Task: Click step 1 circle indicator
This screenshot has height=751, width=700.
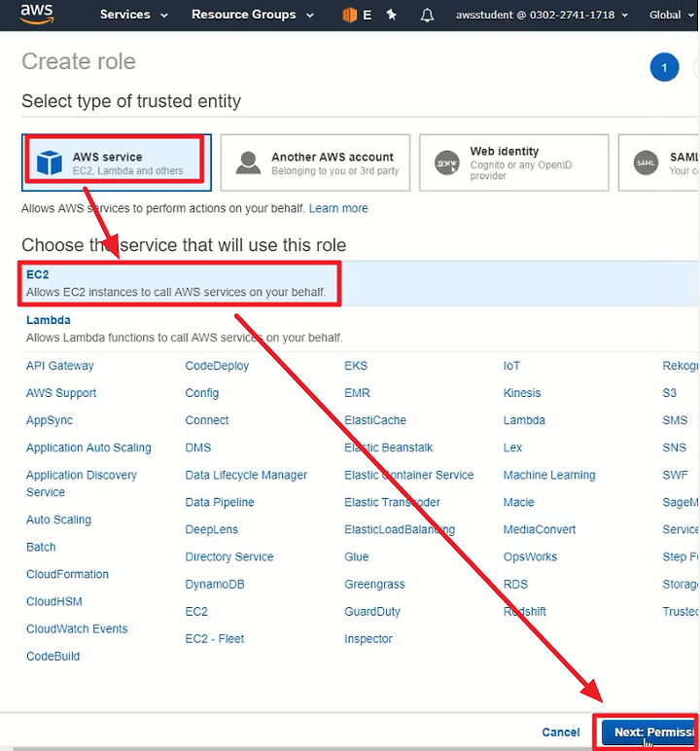Action: pyautogui.click(x=664, y=67)
